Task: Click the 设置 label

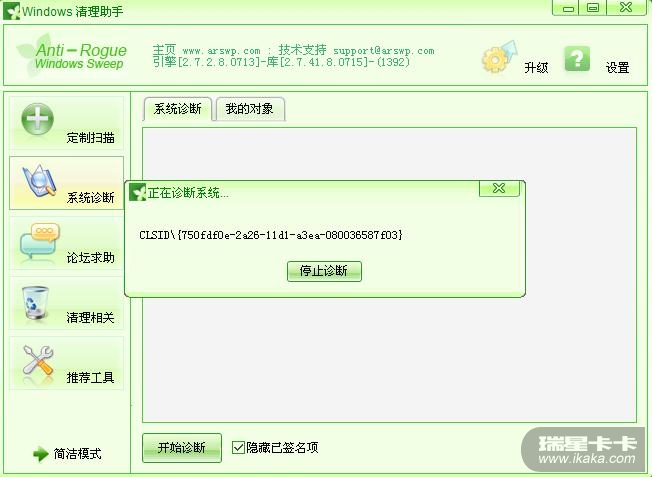Action: 617,67
